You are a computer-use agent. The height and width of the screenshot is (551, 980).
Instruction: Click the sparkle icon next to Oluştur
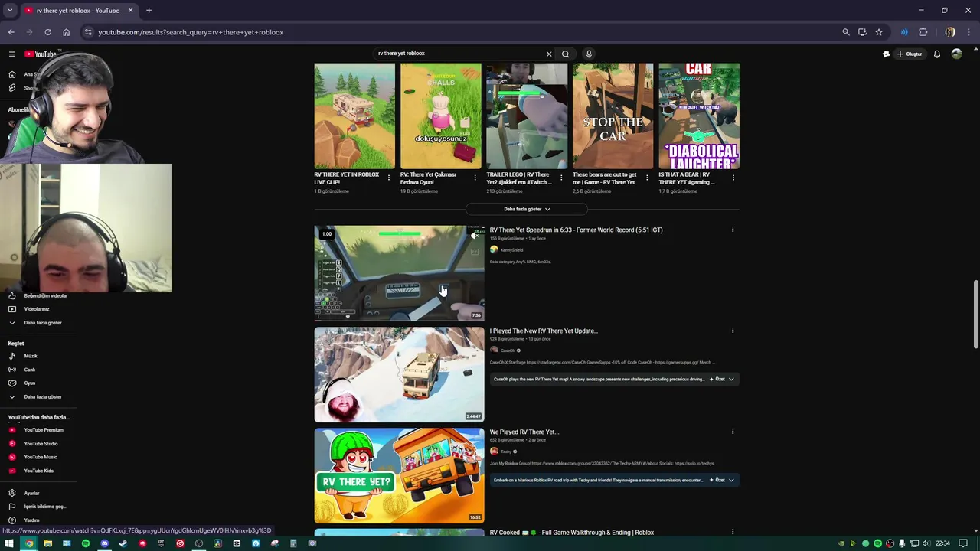point(886,54)
